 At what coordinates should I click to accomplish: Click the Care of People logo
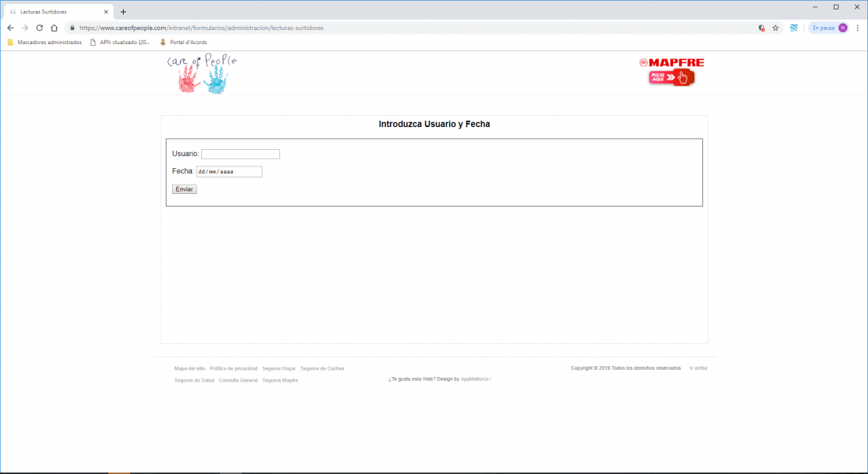point(202,73)
